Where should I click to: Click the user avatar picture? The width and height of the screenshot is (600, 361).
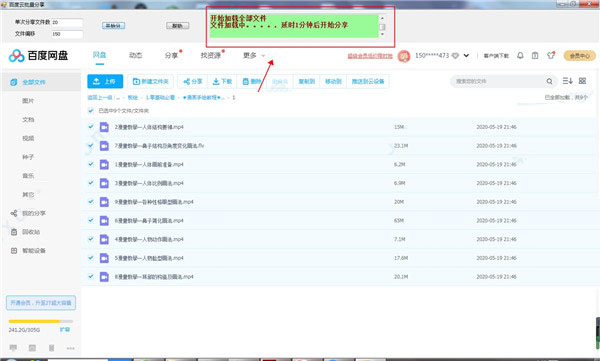point(404,56)
